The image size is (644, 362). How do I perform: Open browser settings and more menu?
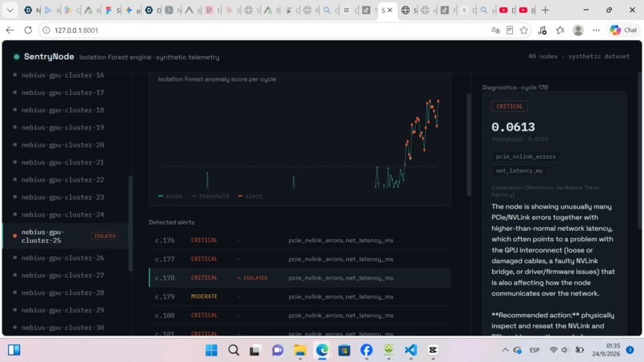596,30
